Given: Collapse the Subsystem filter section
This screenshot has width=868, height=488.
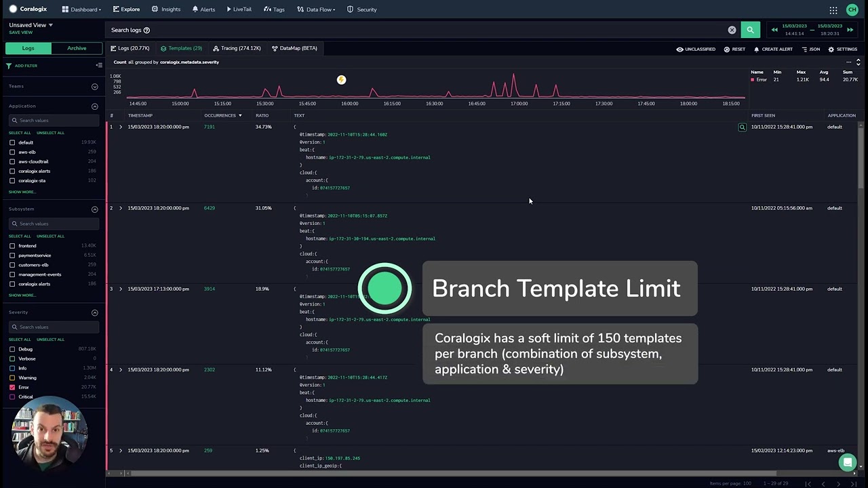Looking at the screenshot, I should point(94,209).
